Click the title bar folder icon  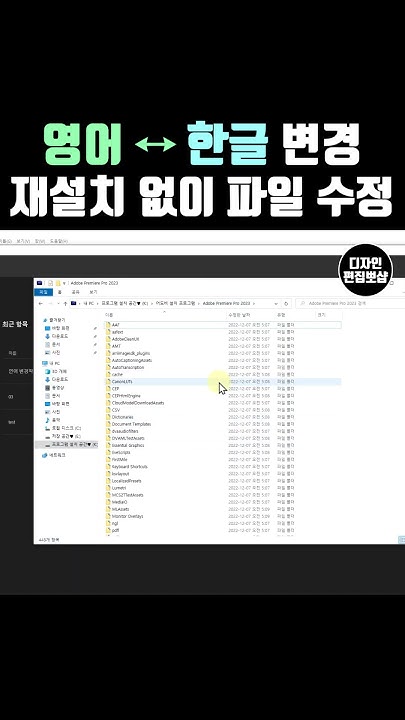(x=58, y=283)
